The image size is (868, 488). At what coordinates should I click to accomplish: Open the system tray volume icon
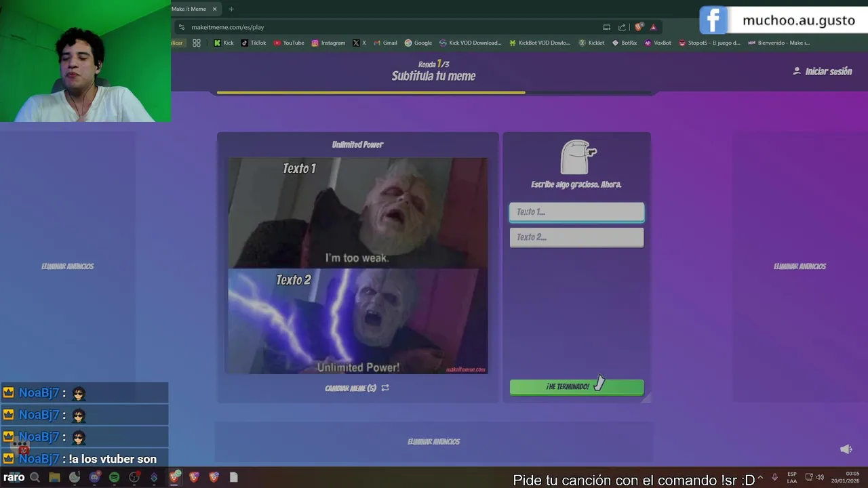pos(820,477)
